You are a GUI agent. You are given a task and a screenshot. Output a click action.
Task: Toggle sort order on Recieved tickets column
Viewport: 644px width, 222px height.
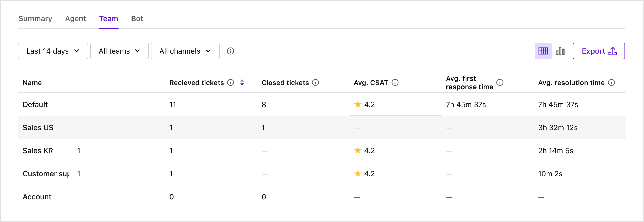tap(242, 82)
